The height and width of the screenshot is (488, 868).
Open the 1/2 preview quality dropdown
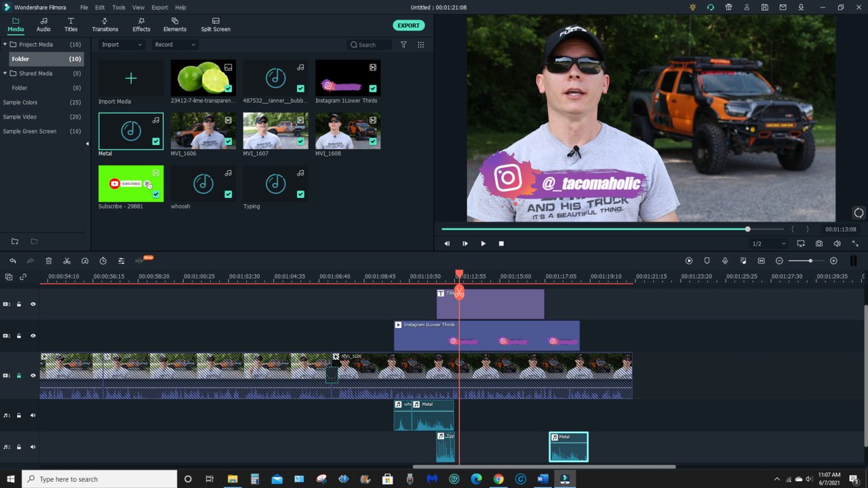[769, 243]
